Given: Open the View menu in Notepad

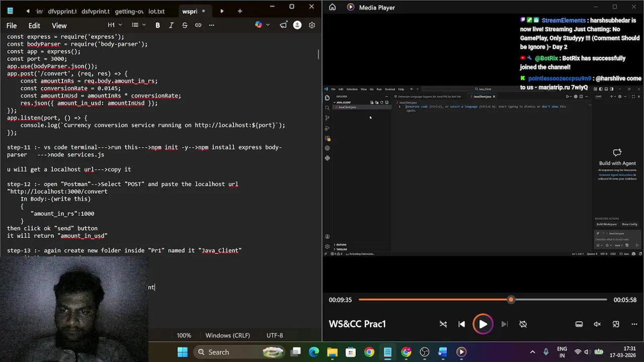Looking at the screenshot, I should 59,26.
